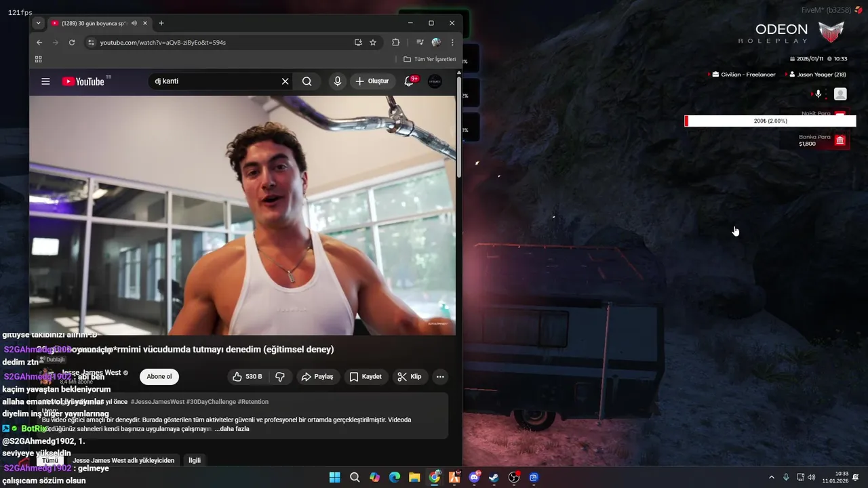The height and width of the screenshot is (488, 868).
Task: Open media controls in Chrome toolbar
Action: click(420, 42)
